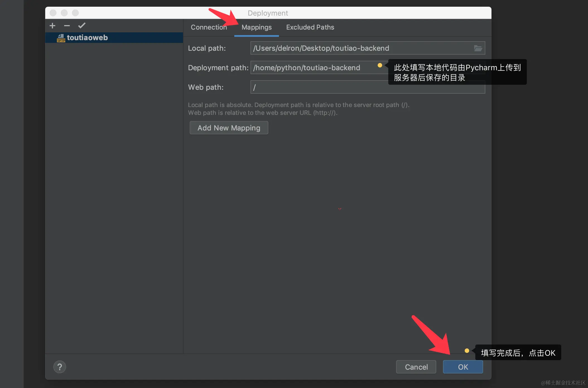The image size is (588, 388).
Task: Confirm settings with the OK button
Action: 463,367
